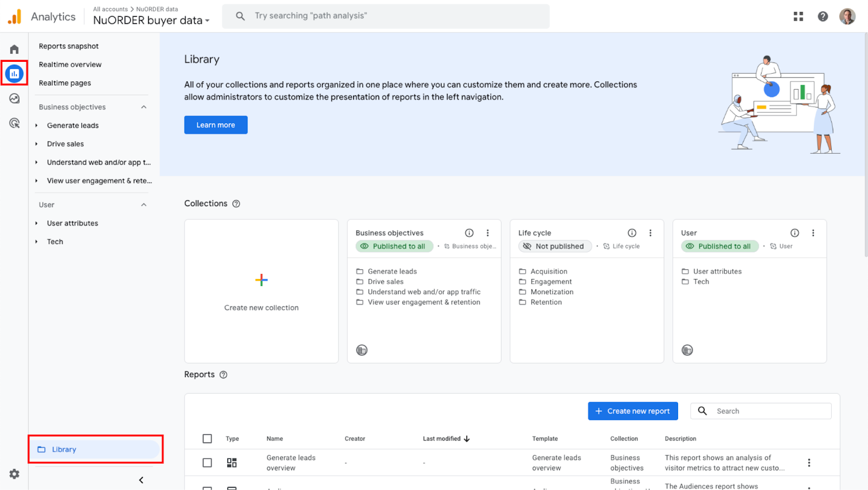Show info for User collection
This screenshot has width=868, height=490.
click(x=795, y=233)
